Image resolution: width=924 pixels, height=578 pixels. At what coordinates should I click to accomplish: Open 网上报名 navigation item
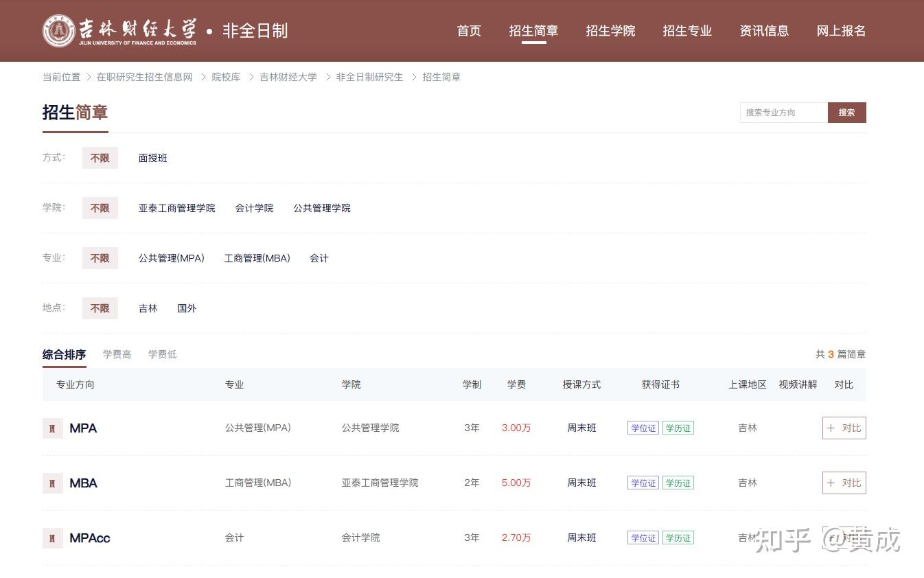point(841,31)
